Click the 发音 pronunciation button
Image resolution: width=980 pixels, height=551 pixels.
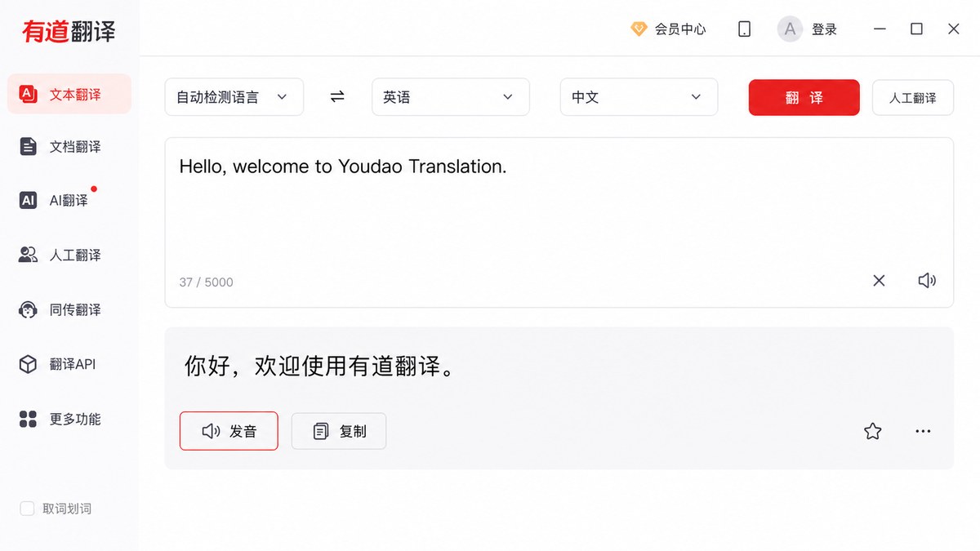(x=229, y=431)
